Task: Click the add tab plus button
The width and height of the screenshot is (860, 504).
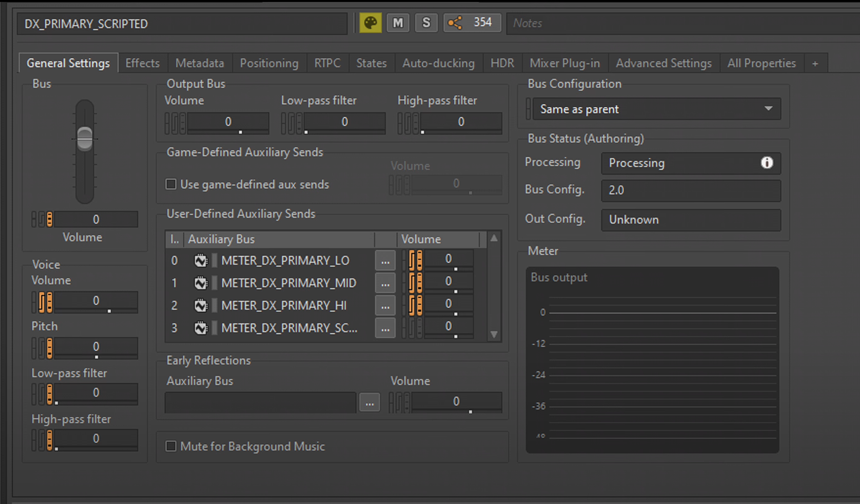Action: click(815, 64)
